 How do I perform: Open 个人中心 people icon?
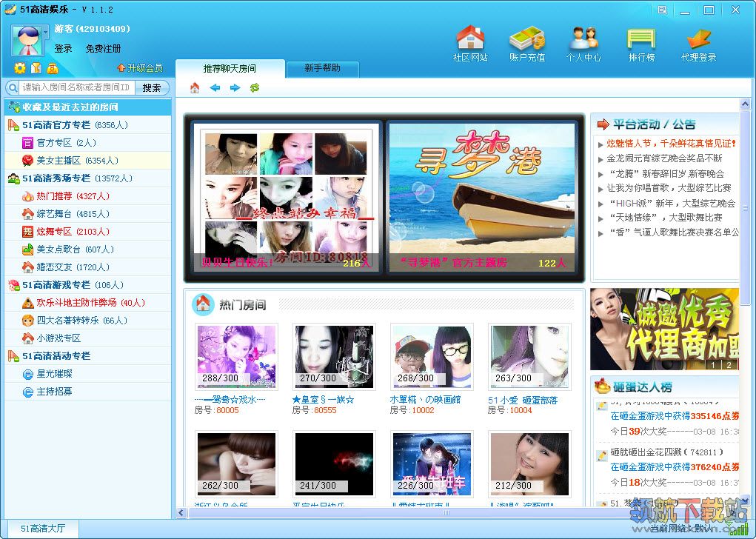point(583,38)
